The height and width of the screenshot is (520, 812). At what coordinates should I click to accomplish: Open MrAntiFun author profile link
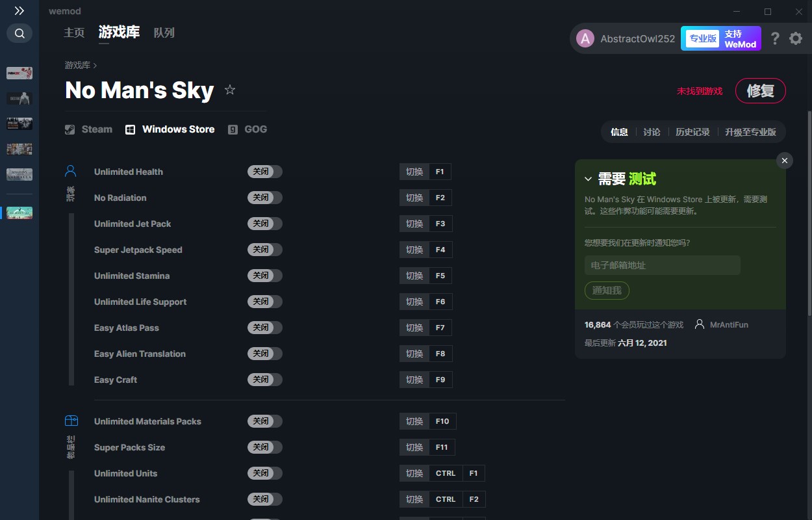pyautogui.click(x=729, y=324)
